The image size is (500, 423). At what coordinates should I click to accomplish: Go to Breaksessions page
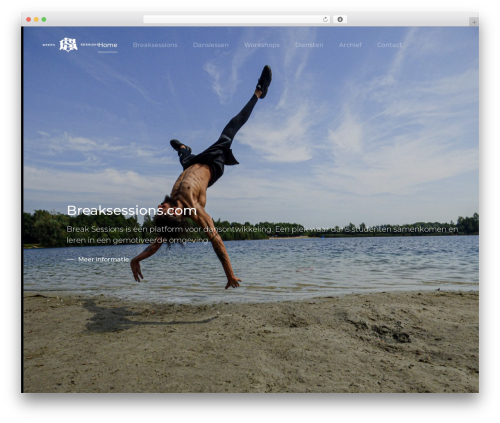[x=155, y=45]
